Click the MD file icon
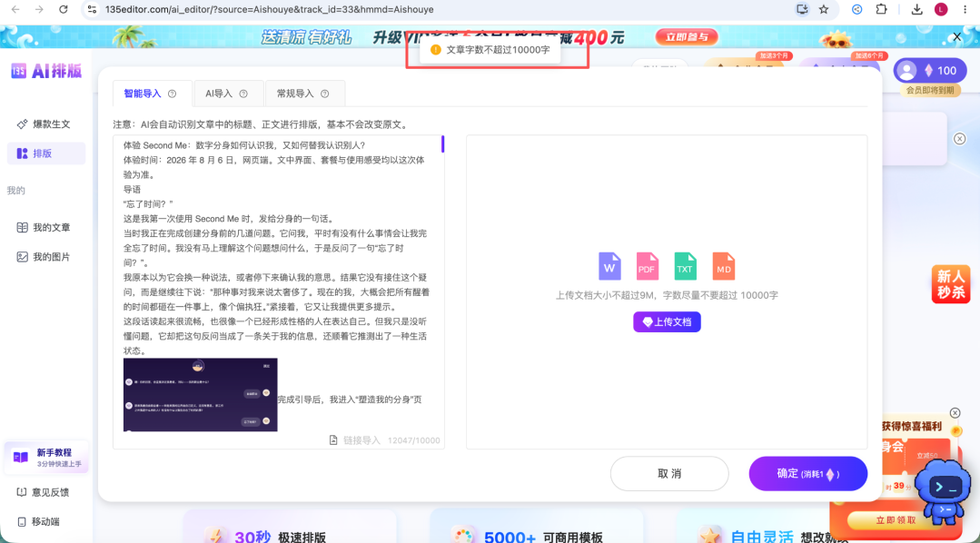This screenshot has height=543, width=980. pyautogui.click(x=723, y=266)
